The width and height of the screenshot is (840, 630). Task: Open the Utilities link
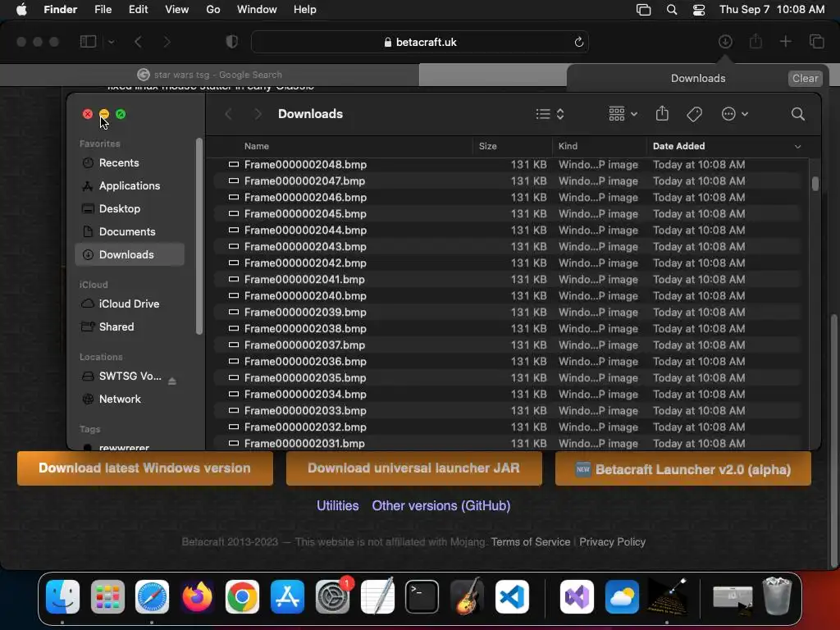(x=337, y=505)
